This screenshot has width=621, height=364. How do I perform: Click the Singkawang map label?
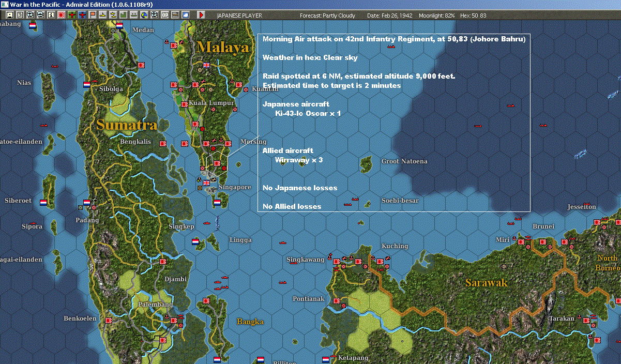[x=306, y=260]
